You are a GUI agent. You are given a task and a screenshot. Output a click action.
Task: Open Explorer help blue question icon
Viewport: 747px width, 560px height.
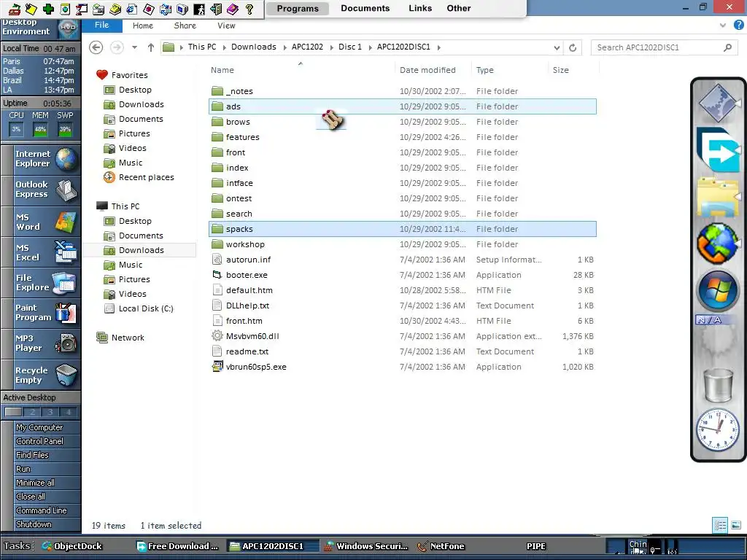point(738,26)
